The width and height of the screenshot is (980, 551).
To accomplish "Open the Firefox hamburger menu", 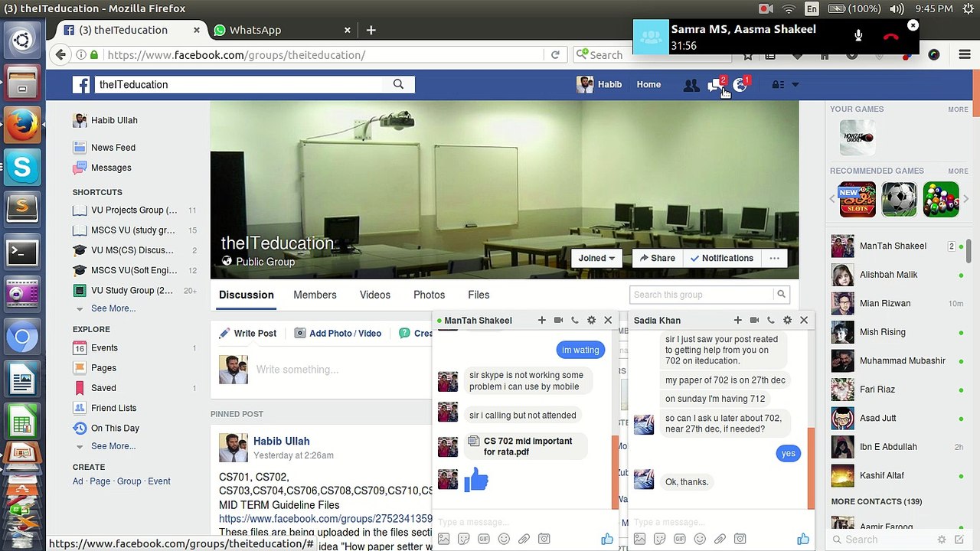I will coord(965,55).
